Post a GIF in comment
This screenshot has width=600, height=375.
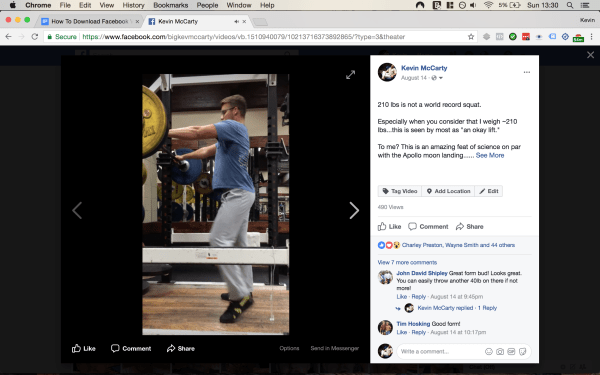tap(511, 351)
